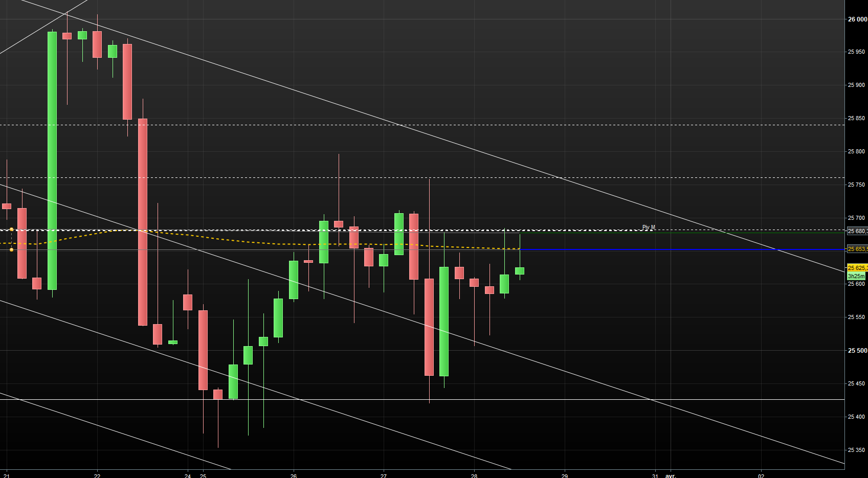Click the "avr." month label
The height and width of the screenshot is (478, 868).
click(x=671, y=475)
